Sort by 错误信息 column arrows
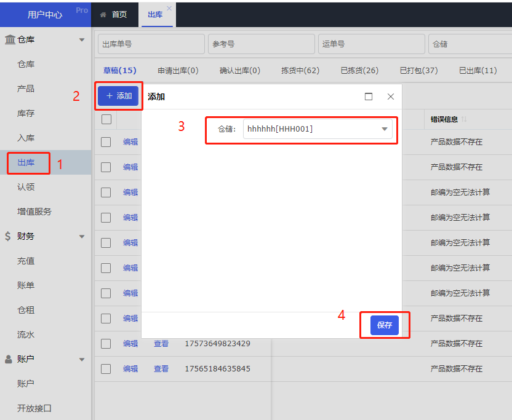This screenshot has height=420, width=512. click(x=464, y=119)
